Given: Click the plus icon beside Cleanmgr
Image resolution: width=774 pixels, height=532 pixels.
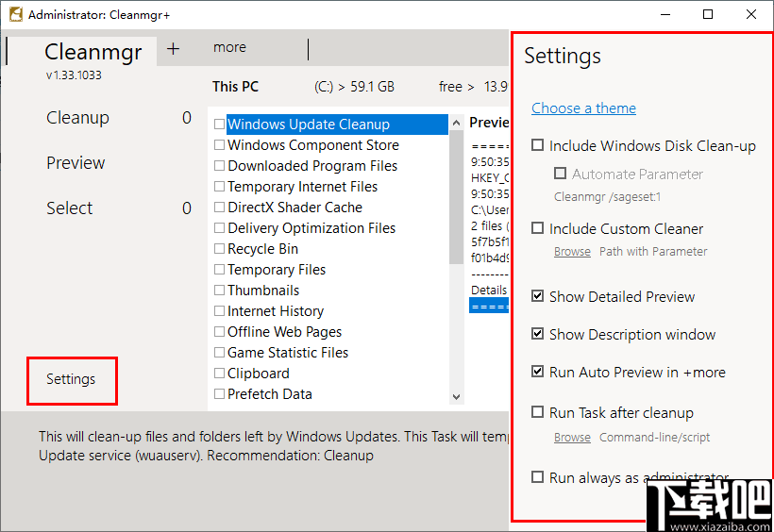Looking at the screenshot, I should point(173,49).
